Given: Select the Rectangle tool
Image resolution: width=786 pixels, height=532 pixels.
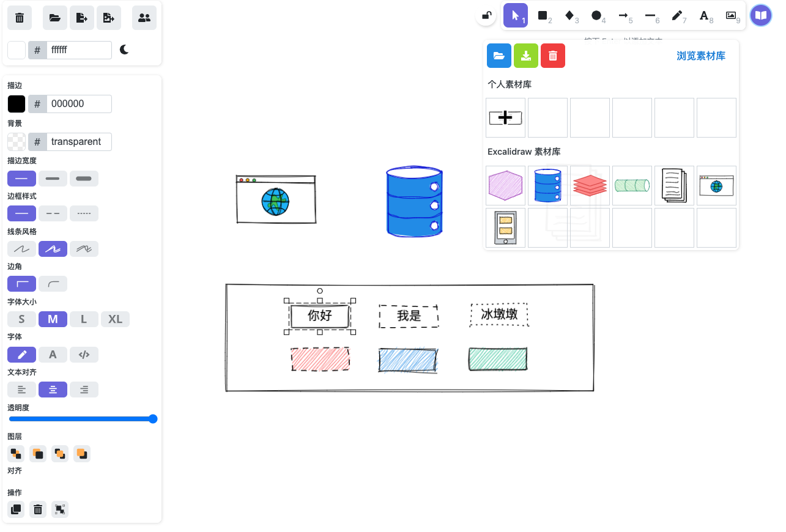Looking at the screenshot, I should tap(543, 15).
